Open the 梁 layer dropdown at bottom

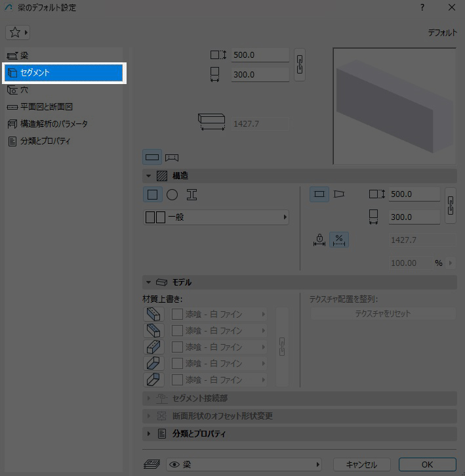click(x=244, y=465)
